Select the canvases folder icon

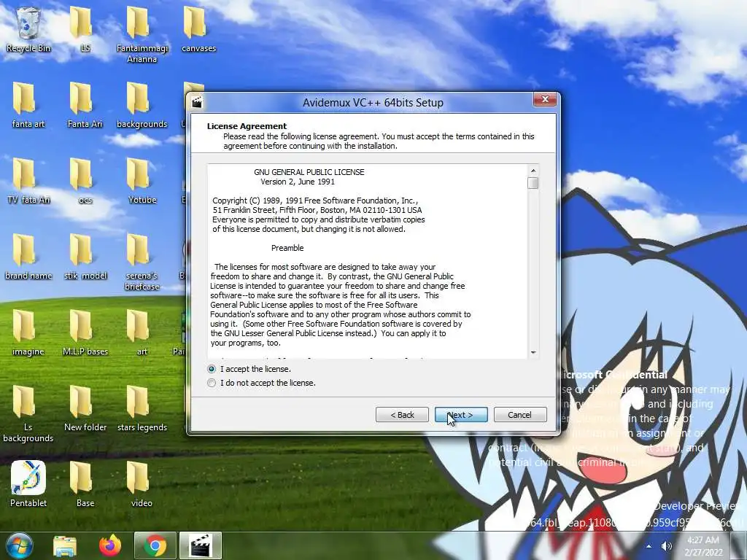pos(198,28)
